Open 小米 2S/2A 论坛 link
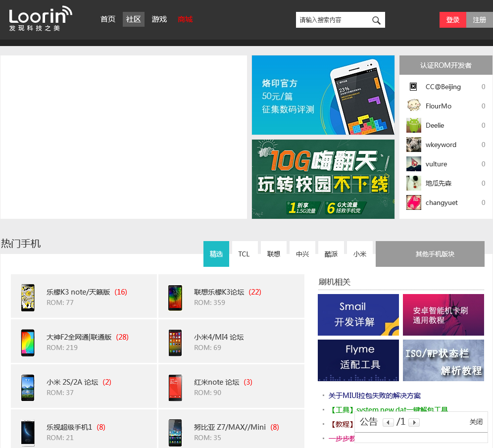The image size is (493, 448). (x=72, y=382)
